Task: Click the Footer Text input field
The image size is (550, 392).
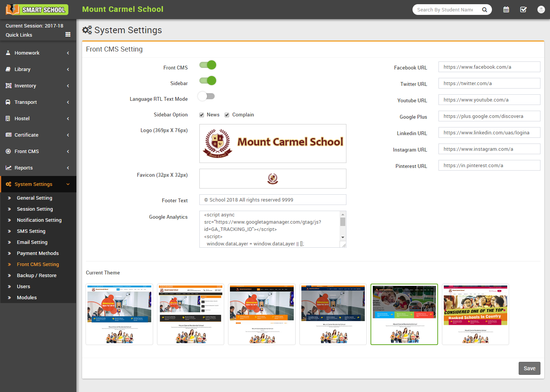Action: pos(273,200)
